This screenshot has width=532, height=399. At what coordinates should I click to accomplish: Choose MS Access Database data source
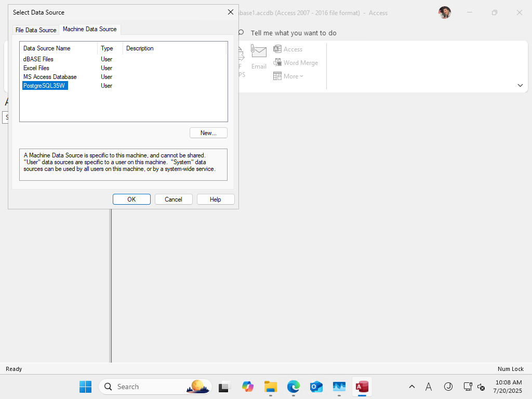click(x=50, y=77)
